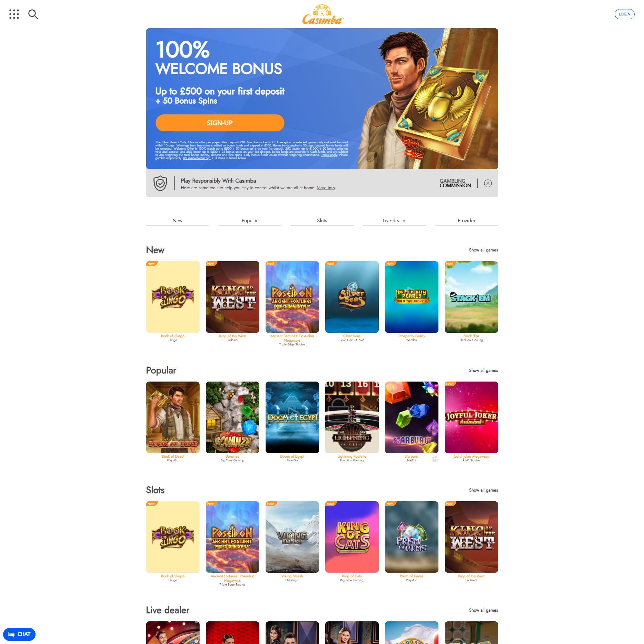Open the Provider tab
Image resolution: width=644 pixels, height=644 pixels.
(x=467, y=221)
